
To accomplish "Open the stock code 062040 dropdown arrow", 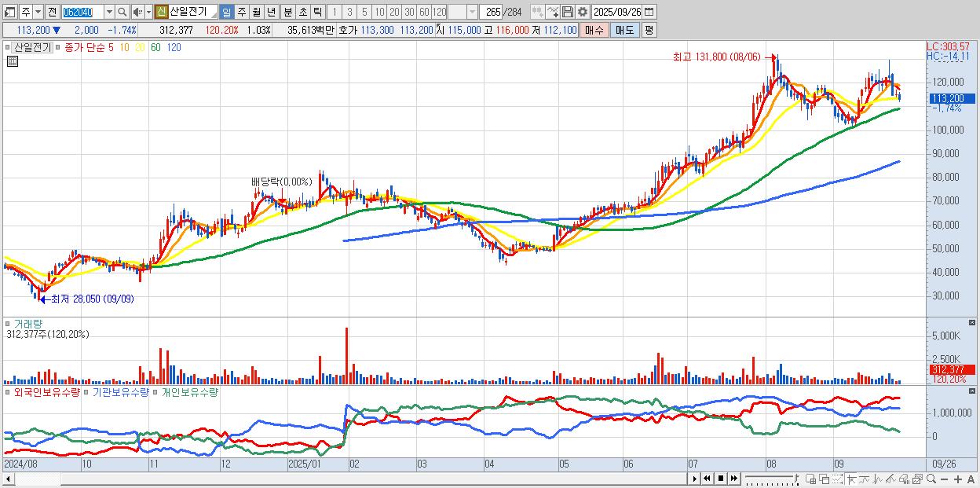I will click(109, 12).
